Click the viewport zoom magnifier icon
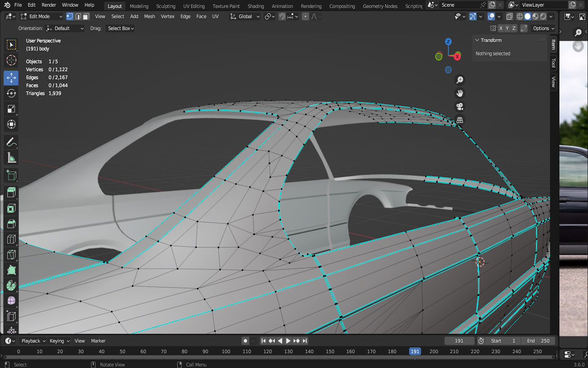Image resolution: width=588 pixels, height=368 pixels. [x=460, y=80]
